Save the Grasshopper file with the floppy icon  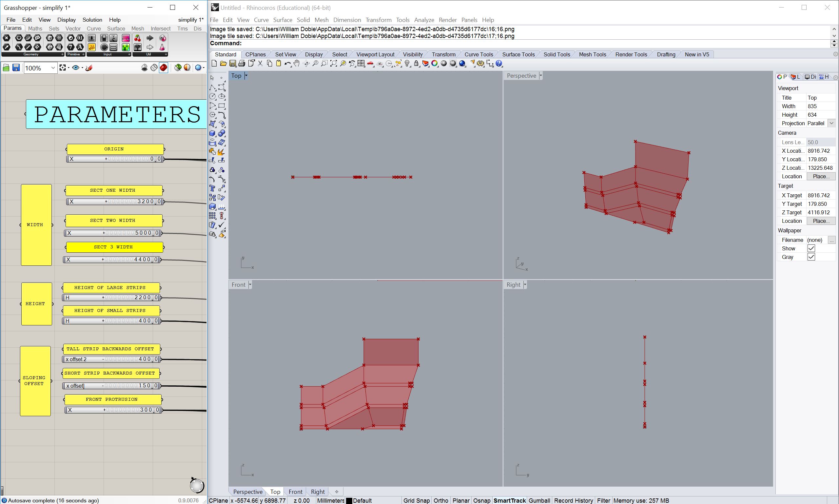coord(16,68)
